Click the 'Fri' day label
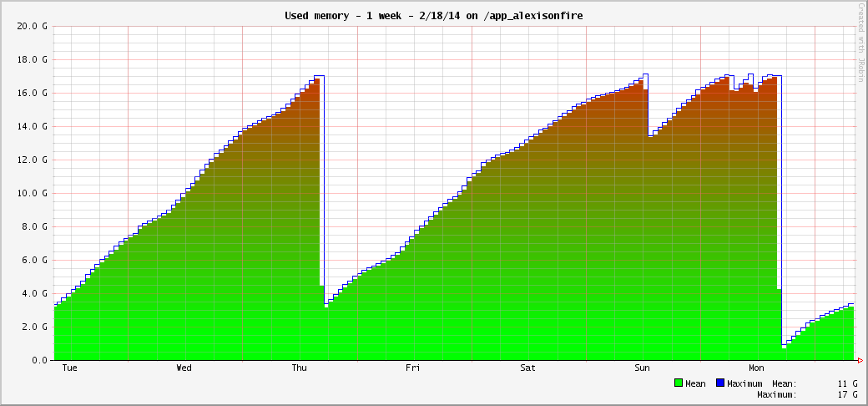 [x=412, y=368]
